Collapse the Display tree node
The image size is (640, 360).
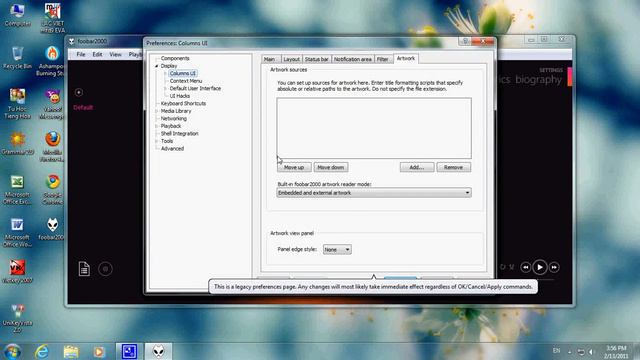[157, 66]
